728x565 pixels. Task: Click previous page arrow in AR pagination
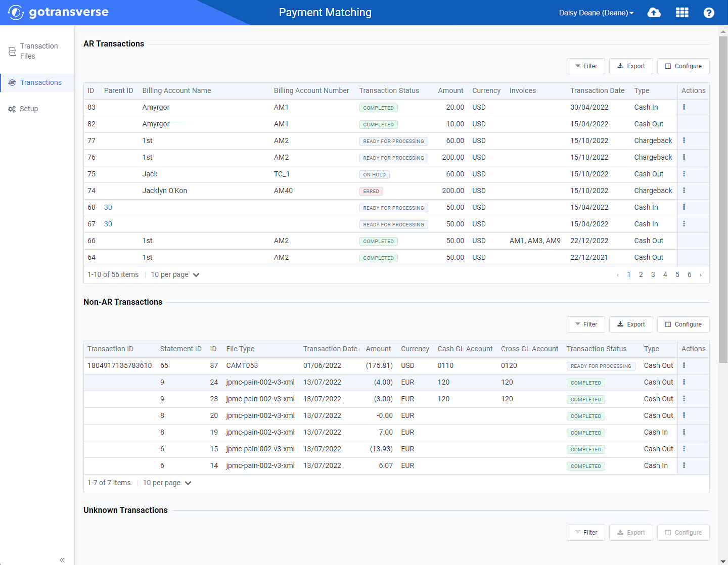[x=617, y=275]
